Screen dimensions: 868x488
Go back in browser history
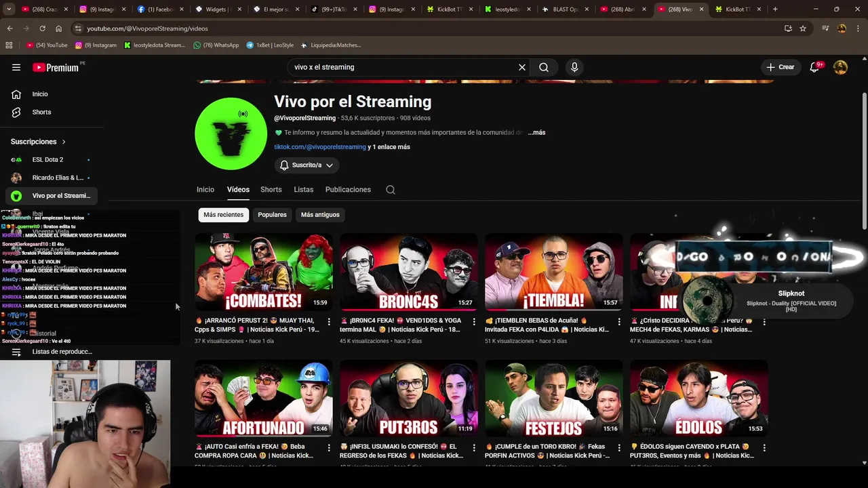[9, 28]
